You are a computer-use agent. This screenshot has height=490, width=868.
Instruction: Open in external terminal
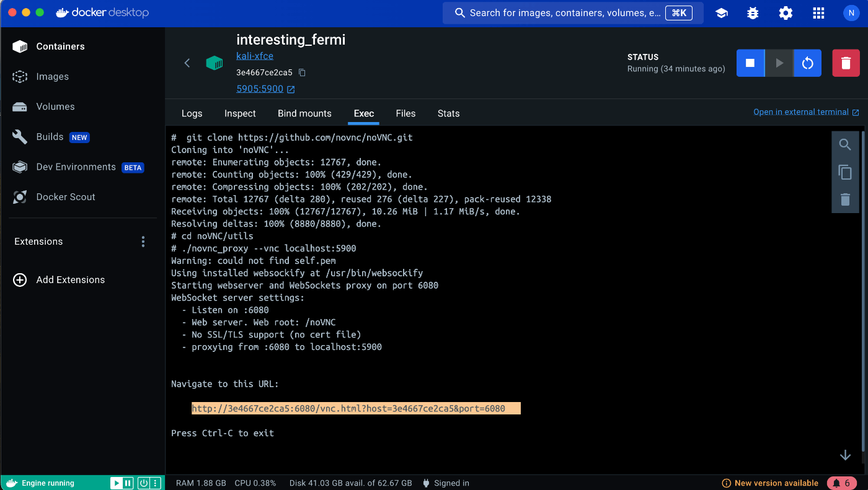[x=806, y=112]
